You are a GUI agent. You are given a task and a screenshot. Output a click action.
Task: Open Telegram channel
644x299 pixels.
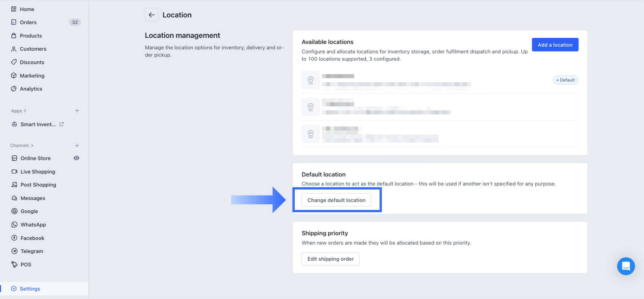[32, 251]
